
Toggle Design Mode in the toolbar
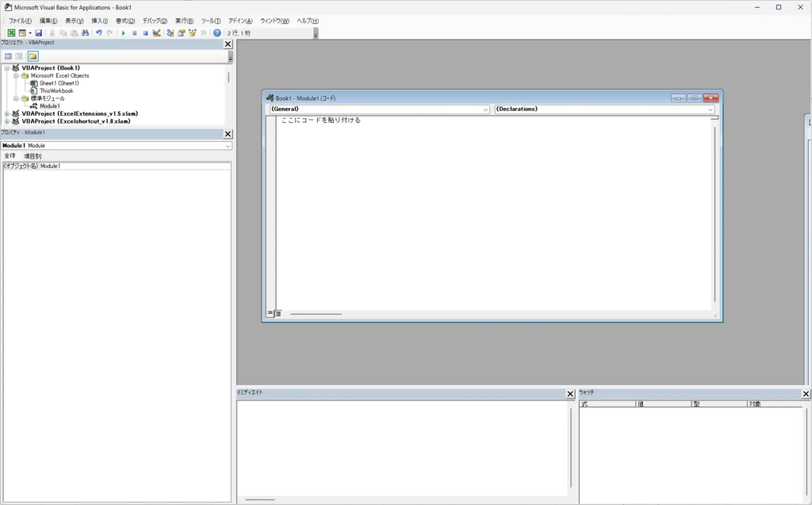pyautogui.click(x=157, y=33)
